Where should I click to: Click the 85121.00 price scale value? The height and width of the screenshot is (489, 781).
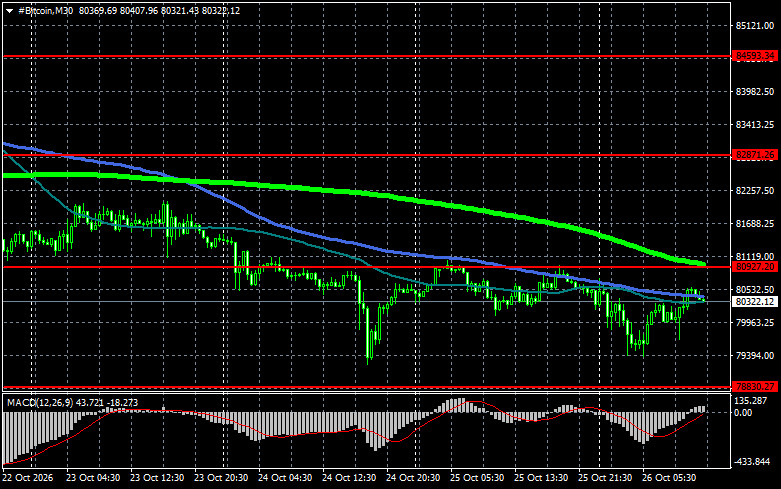pos(755,26)
